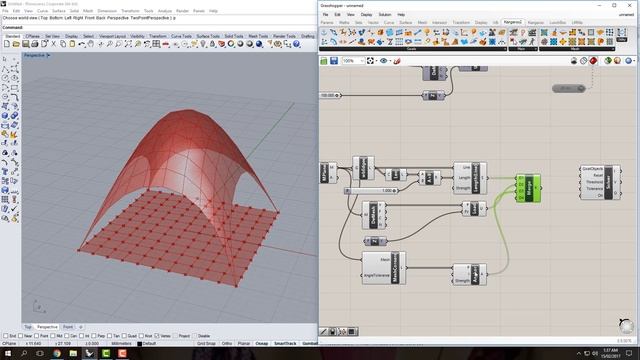Toggle Osnap in Rhino status bar

click(x=262, y=344)
